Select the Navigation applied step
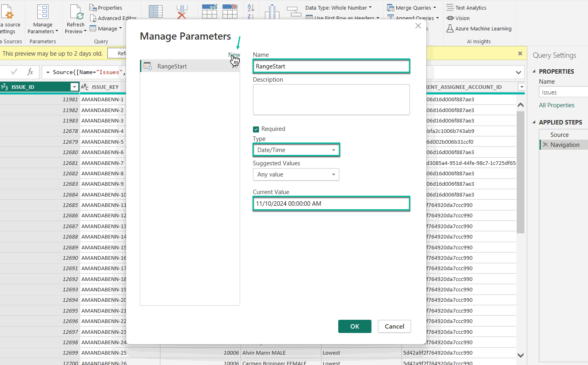Viewport: 588px width, 365px height. (x=564, y=145)
